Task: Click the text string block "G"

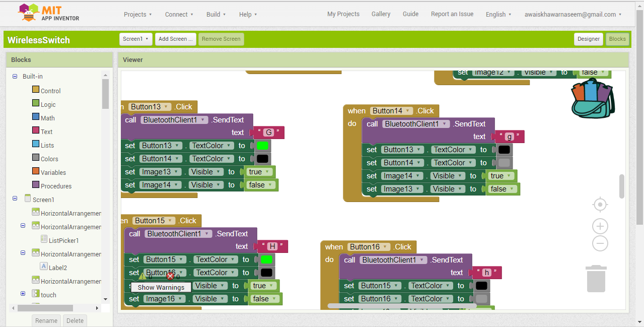Action: (268, 133)
